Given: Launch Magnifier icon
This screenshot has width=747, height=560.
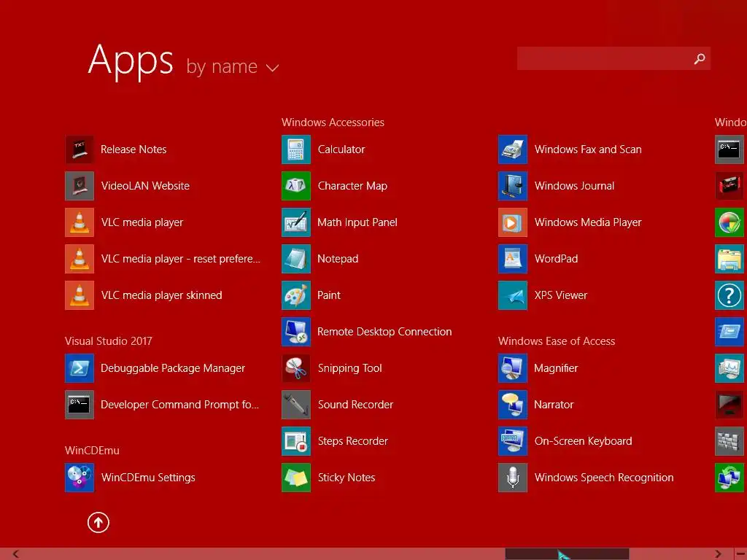Looking at the screenshot, I should click(x=513, y=368).
